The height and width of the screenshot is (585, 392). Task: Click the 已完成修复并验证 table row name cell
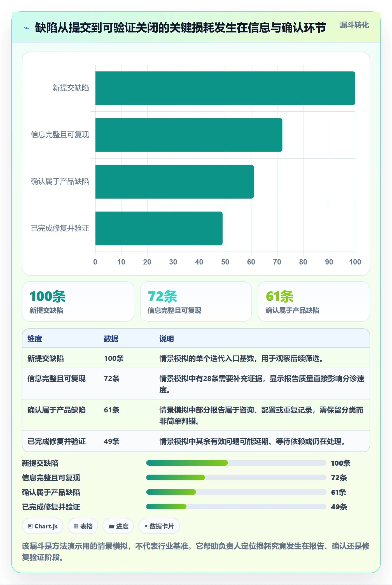pyautogui.click(x=57, y=441)
